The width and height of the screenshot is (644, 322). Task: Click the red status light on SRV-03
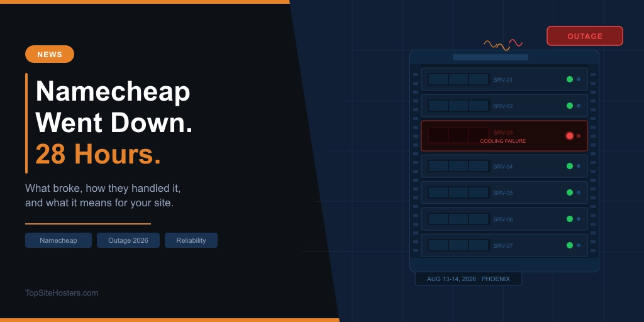click(x=570, y=136)
